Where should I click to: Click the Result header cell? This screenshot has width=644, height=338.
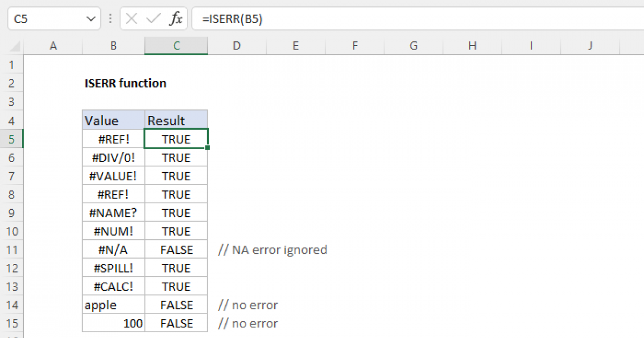coord(176,120)
